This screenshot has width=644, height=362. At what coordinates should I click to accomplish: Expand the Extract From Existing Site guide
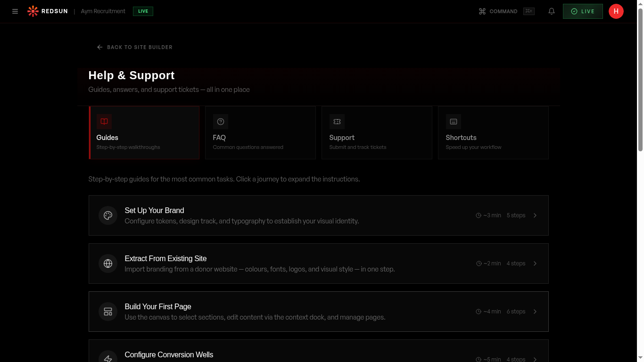point(319,263)
